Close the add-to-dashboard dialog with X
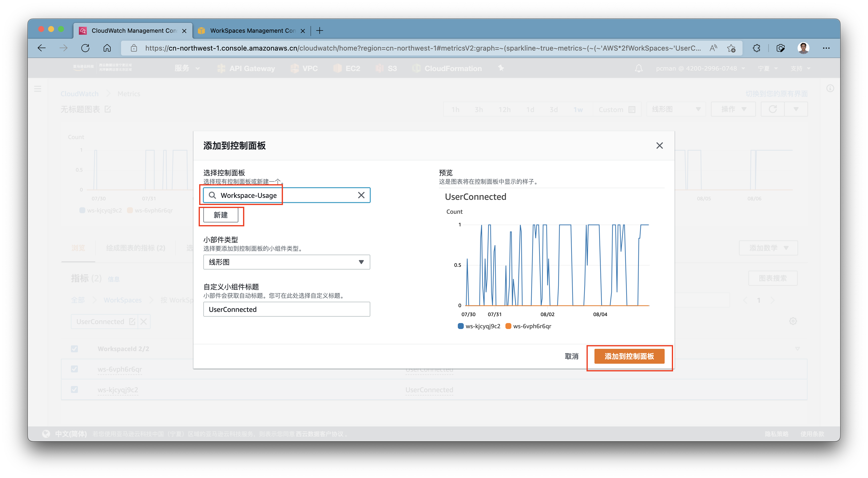Screen dimensions: 868x478 pos(659,146)
